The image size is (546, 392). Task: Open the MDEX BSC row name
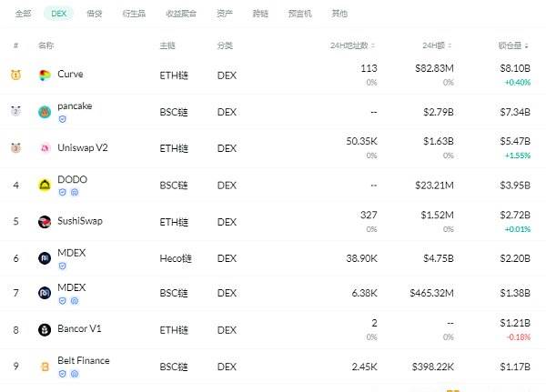point(71,287)
